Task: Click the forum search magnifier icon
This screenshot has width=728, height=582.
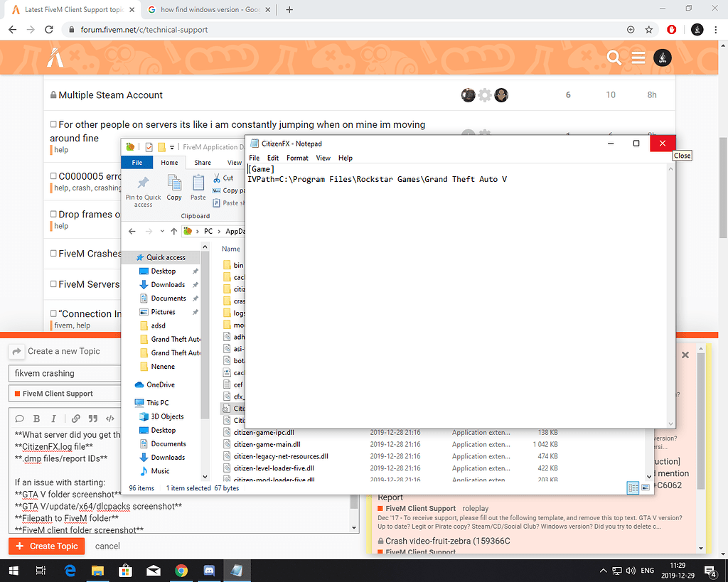Action: click(x=614, y=58)
